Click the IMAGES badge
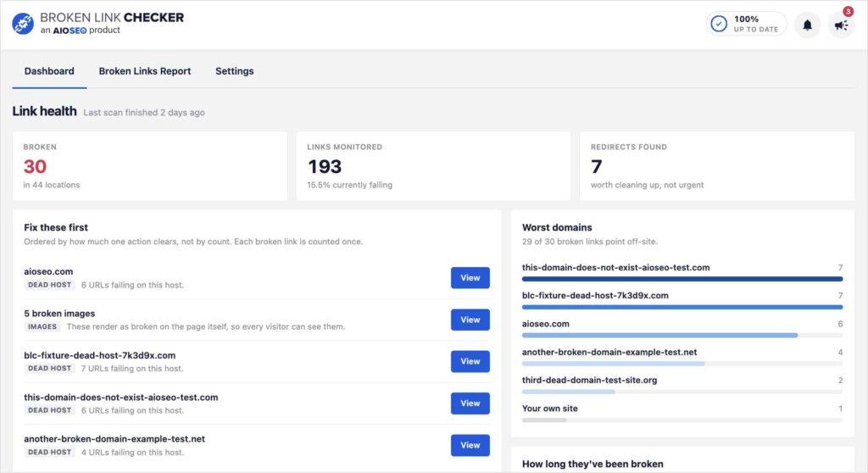Viewport: 868px width, 473px height. [42, 327]
